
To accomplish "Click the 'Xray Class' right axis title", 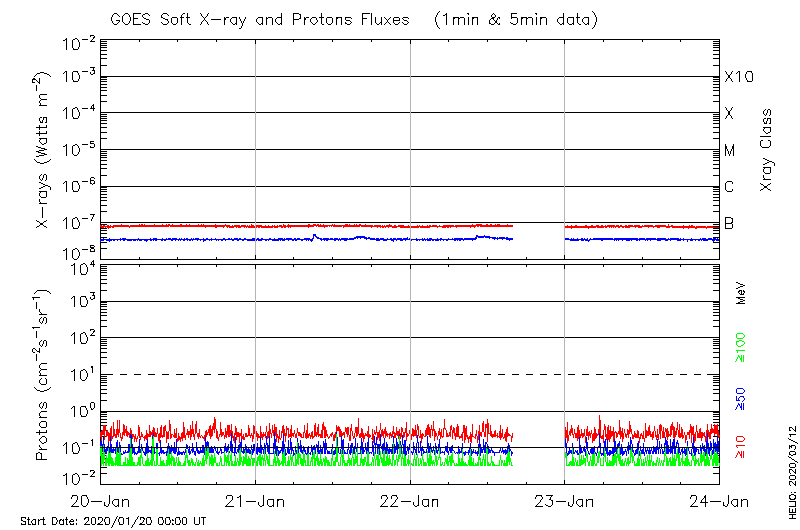I will 767,150.
